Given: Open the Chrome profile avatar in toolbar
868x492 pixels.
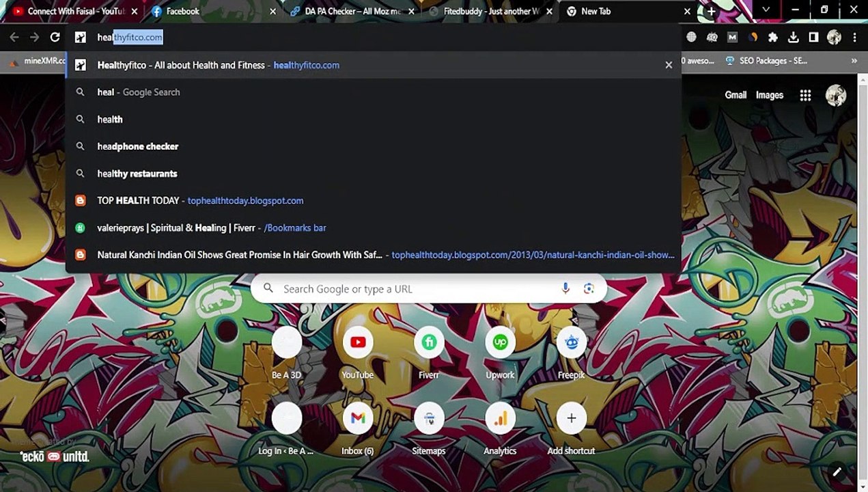Looking at the screenshot, I should [834, 38].
